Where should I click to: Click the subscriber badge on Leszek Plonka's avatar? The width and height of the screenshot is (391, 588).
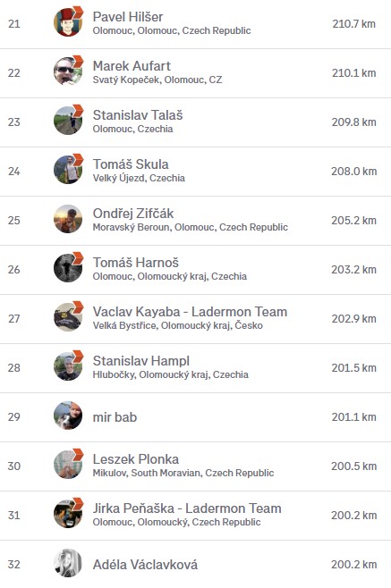tap(78, 454)
